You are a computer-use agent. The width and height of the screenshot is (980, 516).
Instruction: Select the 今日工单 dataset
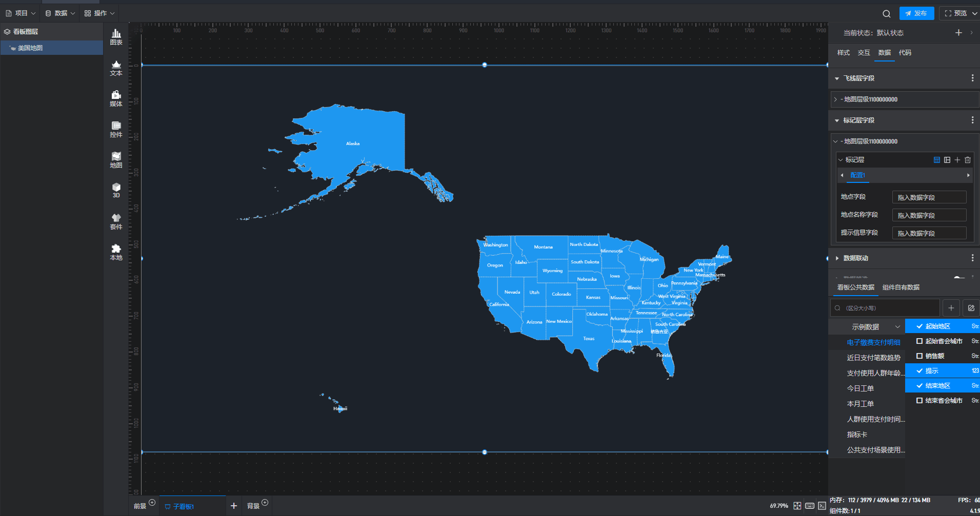(x=860, y=388)
